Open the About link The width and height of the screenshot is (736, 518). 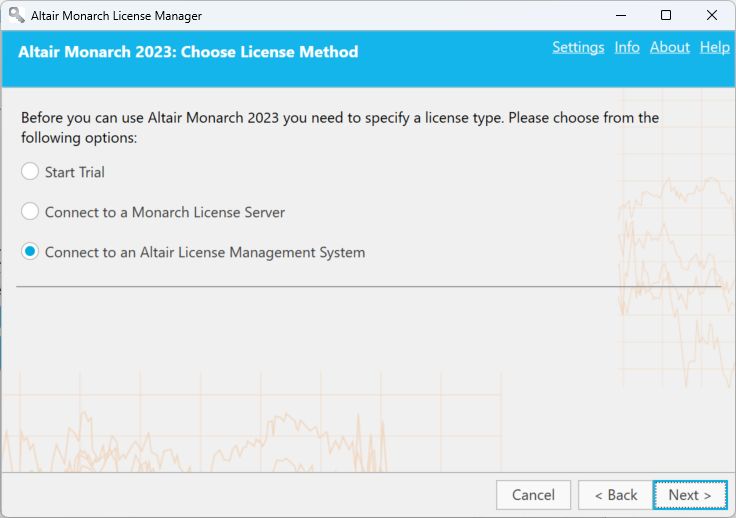point(670,47)
